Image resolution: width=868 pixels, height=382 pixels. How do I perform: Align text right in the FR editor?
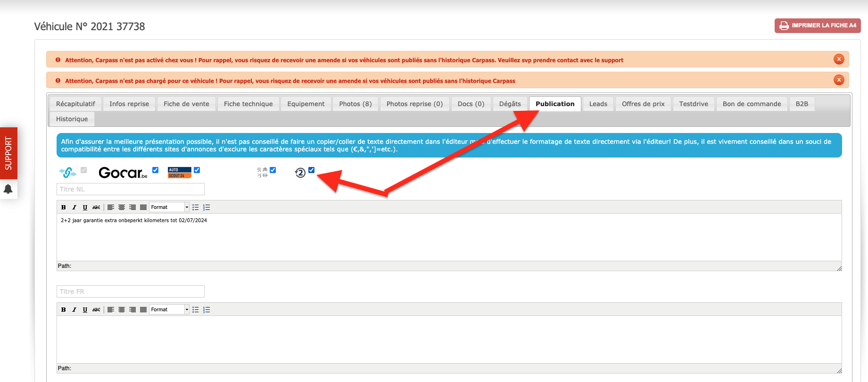(132, 309)
